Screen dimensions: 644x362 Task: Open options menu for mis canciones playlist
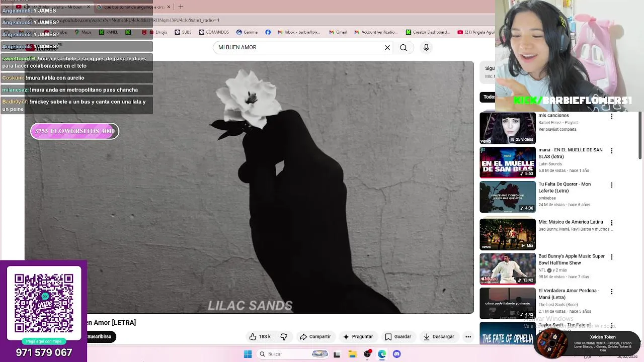(612, 116)
